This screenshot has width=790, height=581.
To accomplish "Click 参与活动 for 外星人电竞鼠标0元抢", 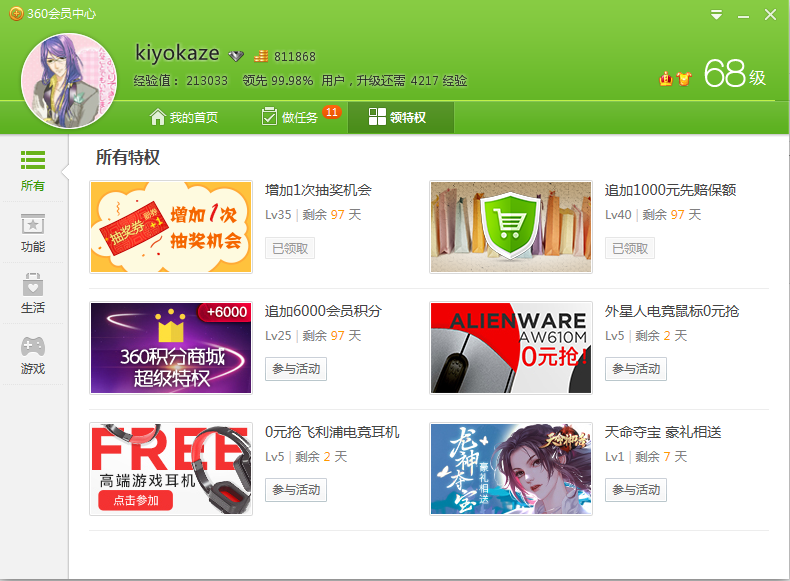I will (x=636, y=369).
